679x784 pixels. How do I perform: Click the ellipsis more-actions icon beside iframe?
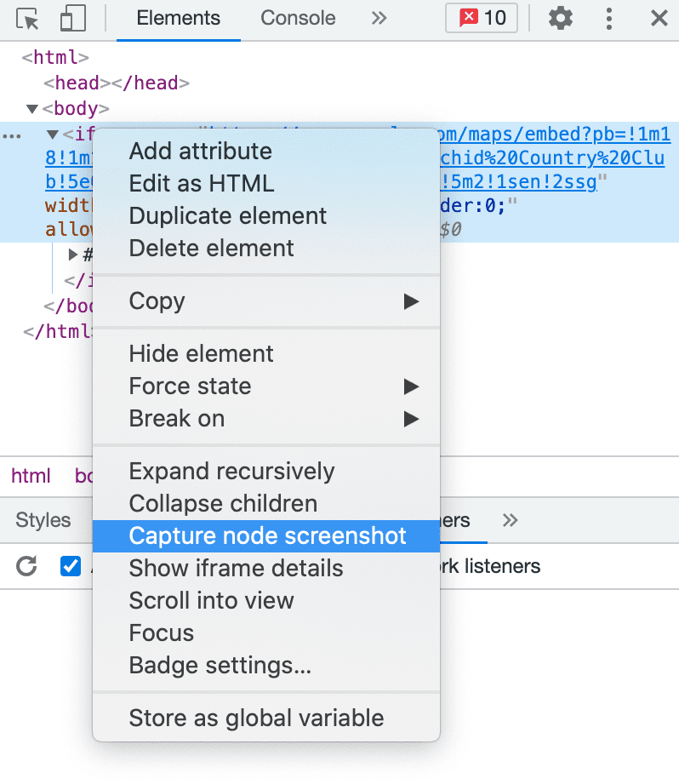click(10, 134)
